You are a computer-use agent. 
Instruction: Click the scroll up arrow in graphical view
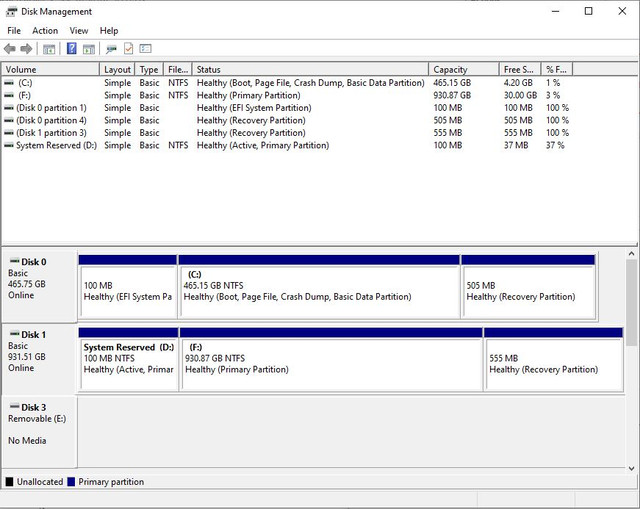click(x=631, y=253)
